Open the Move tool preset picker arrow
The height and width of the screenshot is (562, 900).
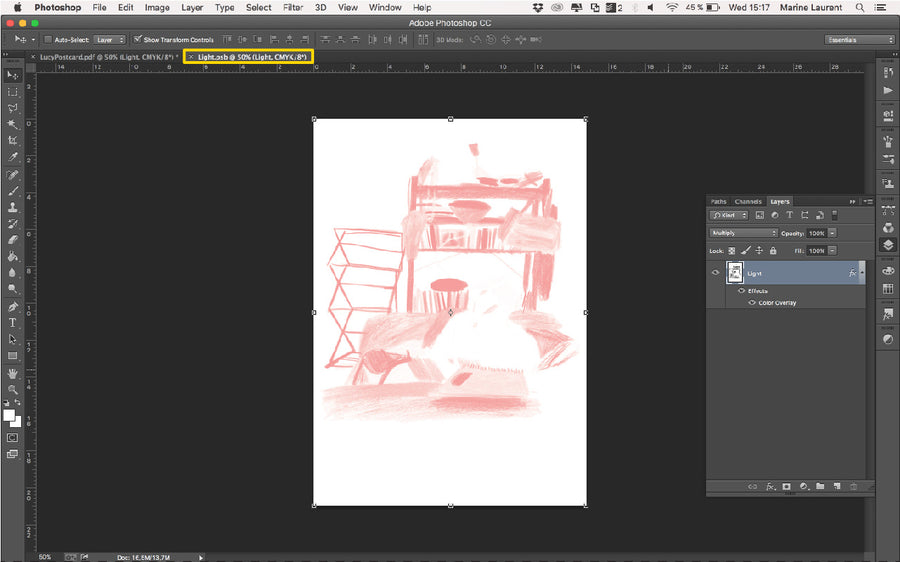pos(33,40)
